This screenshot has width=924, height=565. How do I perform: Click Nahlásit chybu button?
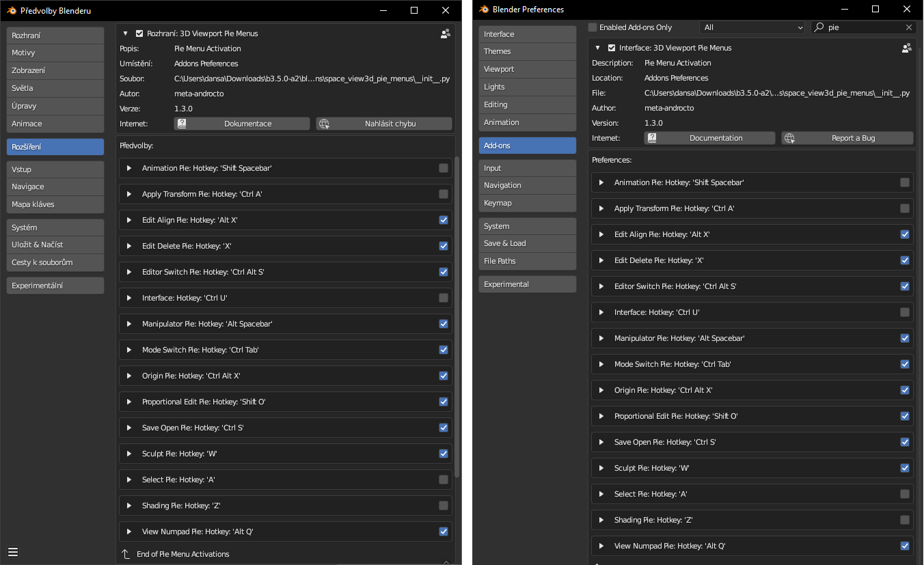coord(384,124)
